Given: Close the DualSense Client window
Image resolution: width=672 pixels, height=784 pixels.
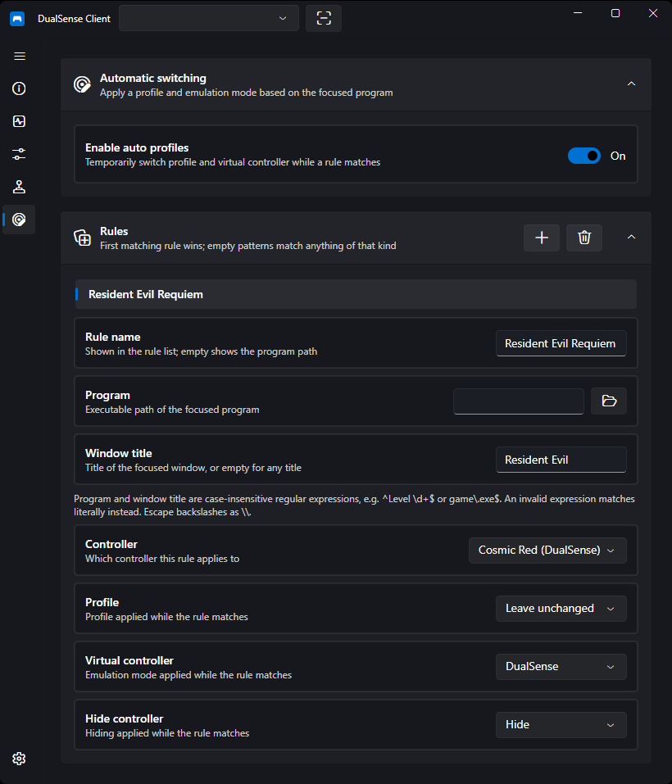Looking at the screenshot, I should click(x=653, y=13).
